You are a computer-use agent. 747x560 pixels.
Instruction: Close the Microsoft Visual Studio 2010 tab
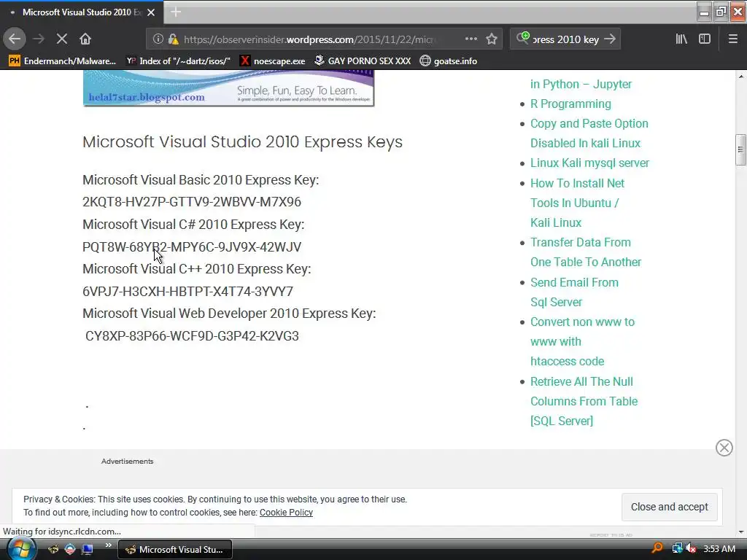(151, 12)
